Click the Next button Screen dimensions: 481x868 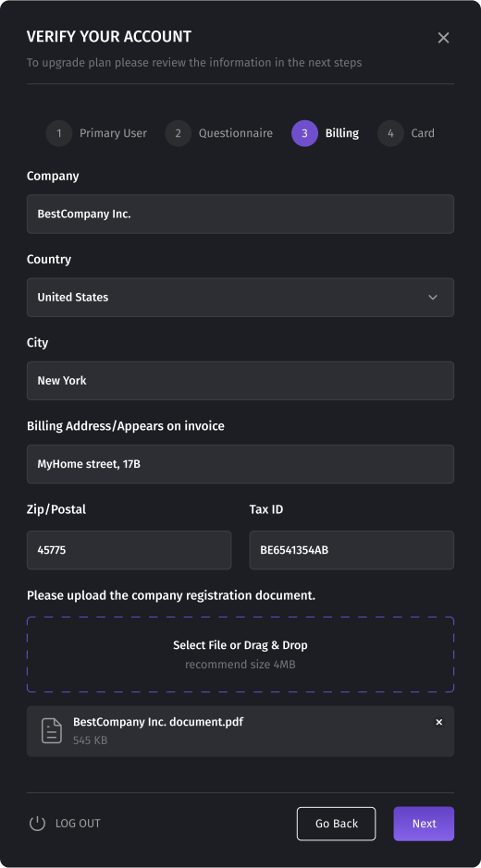[x=424, y=824]
